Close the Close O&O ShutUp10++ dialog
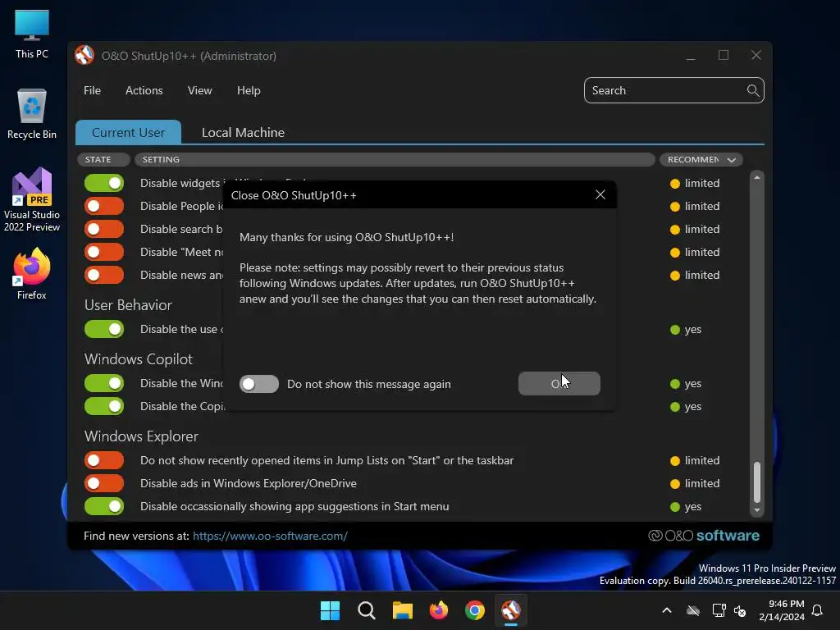This screenshot has width=840, height=630. click(600, 195)
